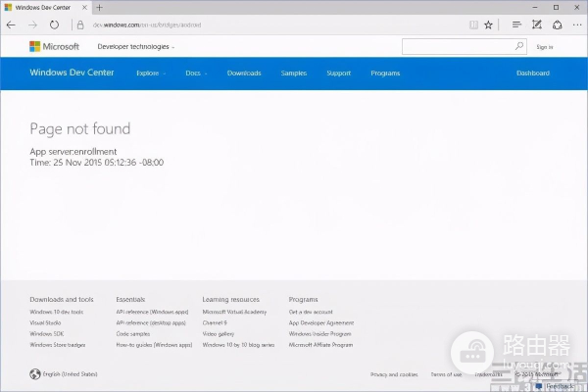Image resolution: width=588 pixels, height=392 pixels.
Task: Open Microsoft Affiliate Program link
Action: 320,345
